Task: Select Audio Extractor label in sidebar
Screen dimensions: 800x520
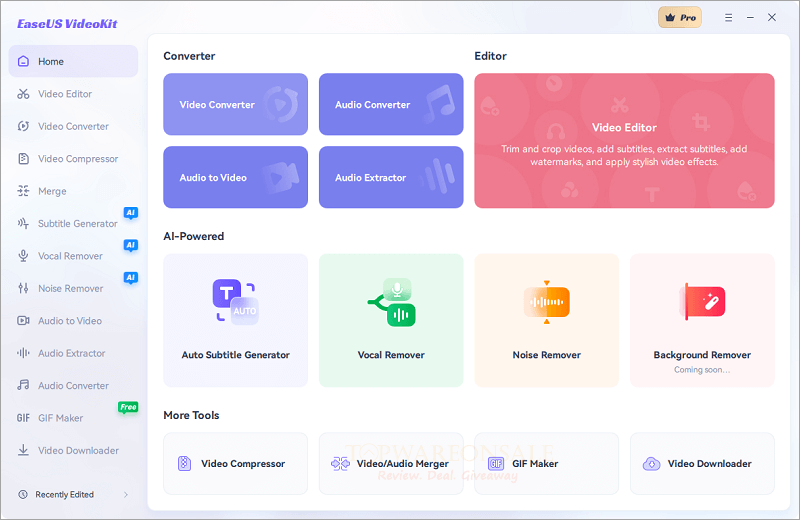Action: click(x=71, y=353)
